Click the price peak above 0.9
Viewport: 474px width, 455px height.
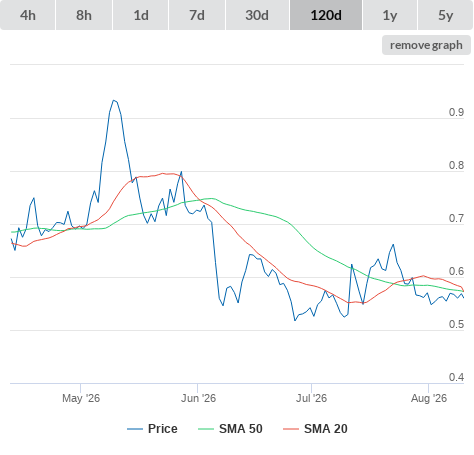[x=114, y=100]
